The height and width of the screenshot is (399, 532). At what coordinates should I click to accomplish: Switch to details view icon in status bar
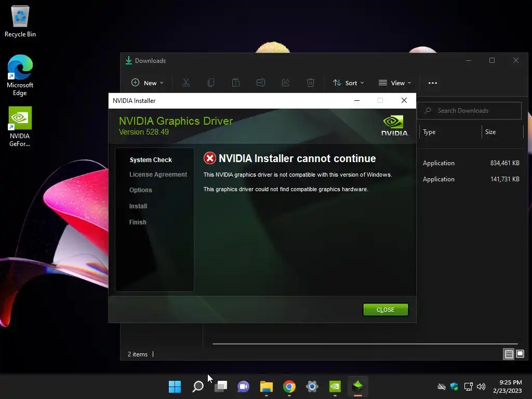(x=509, y=354)
